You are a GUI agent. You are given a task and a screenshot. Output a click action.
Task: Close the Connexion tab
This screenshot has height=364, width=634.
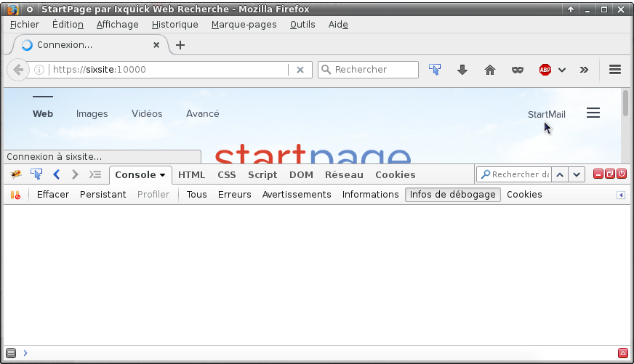pyautogui.click(x=156, y=45)
